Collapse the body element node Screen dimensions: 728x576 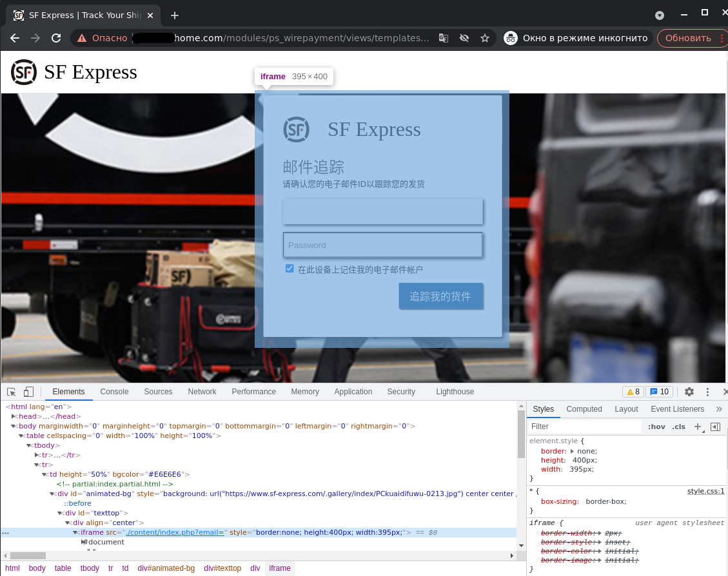pyautogui.click(x=14, y=427)
